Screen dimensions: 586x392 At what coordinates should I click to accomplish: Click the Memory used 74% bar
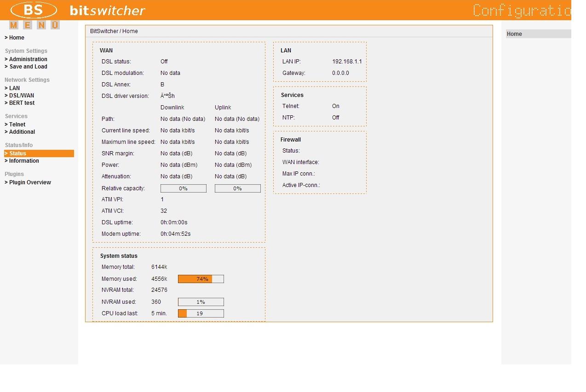201,279
